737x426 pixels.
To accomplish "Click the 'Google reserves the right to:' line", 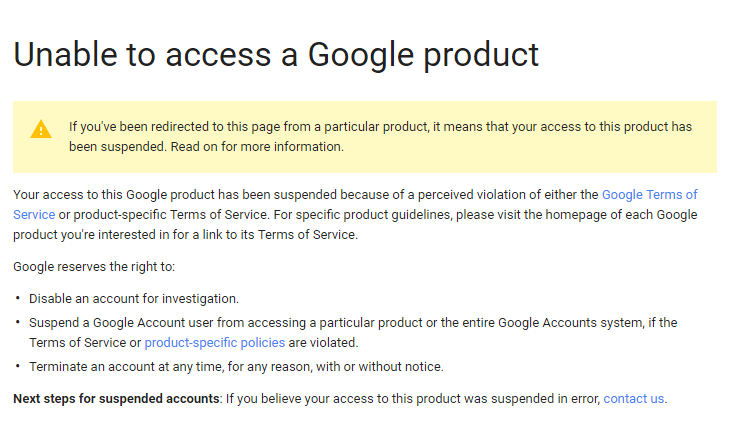I will point(94,267).
